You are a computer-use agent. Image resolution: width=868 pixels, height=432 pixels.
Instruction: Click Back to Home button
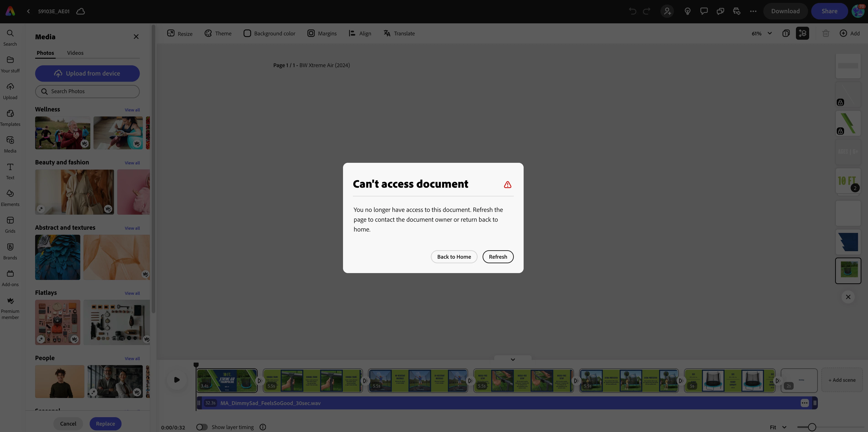pos(454,257)
